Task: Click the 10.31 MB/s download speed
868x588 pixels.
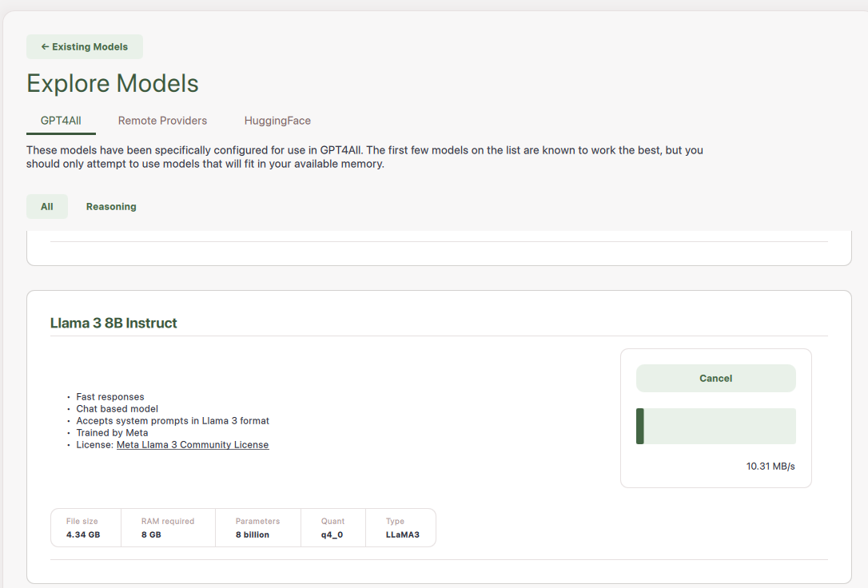Action: tap(770, 466)
